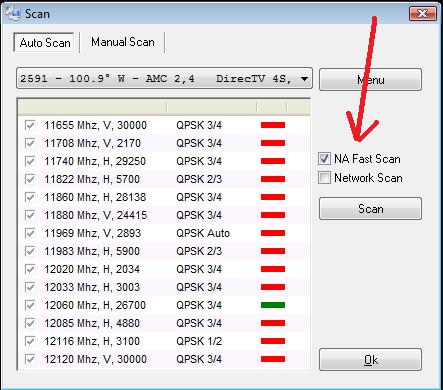The height and width of the screenshot is (390, 443).
Task: Click the first column header of transponder list
Action: click(92, 107)
